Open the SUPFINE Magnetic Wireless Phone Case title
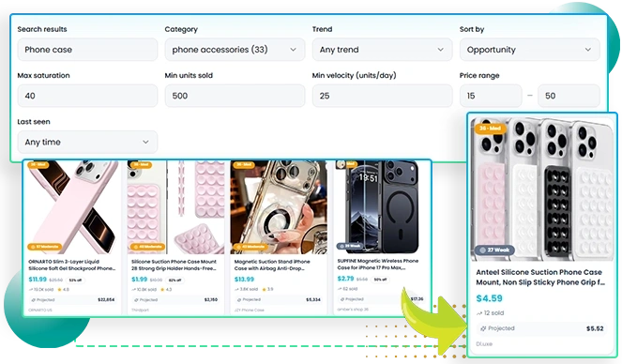 378,264
